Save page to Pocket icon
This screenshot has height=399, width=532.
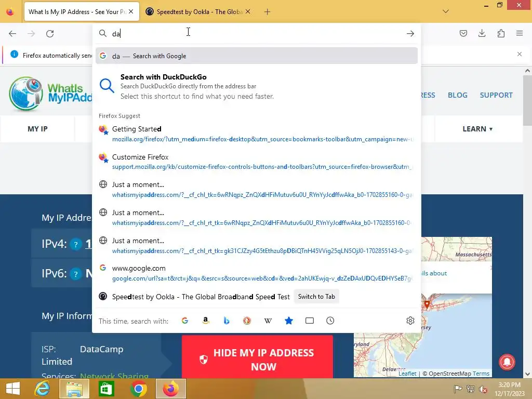pos(463,33)
